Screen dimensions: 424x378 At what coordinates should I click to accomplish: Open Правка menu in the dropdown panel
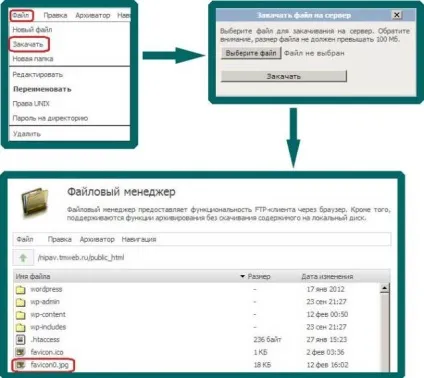[x=55, y=15]
